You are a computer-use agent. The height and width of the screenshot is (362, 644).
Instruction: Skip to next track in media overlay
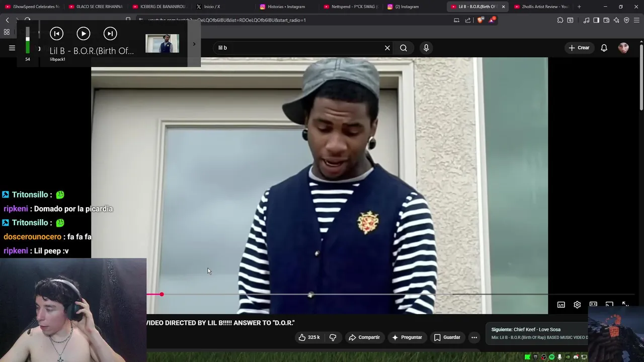click(x=110, y=34)
